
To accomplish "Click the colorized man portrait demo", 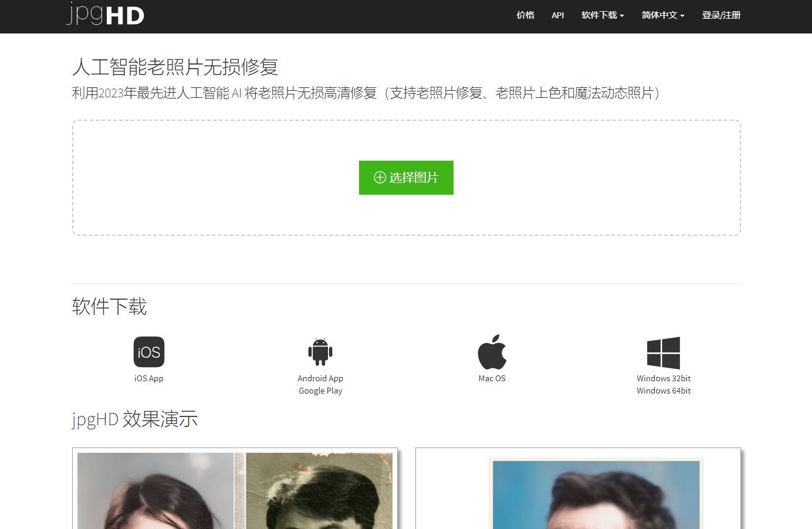I will point(596,496).
